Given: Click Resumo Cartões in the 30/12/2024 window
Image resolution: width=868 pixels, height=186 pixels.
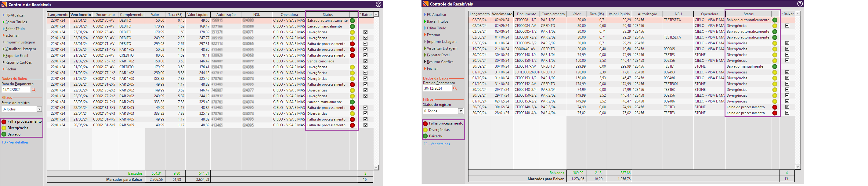Looking at the screenshot, I should coord(440,62).
